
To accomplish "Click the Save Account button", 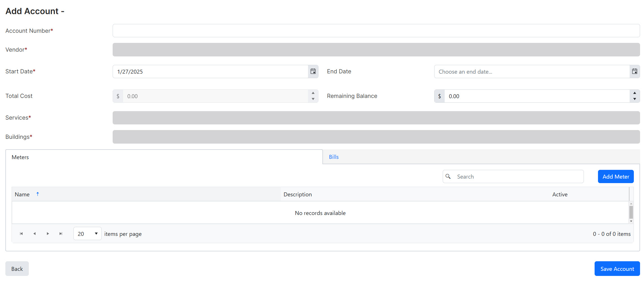I will pyautogui.click(x=617, y=269).
